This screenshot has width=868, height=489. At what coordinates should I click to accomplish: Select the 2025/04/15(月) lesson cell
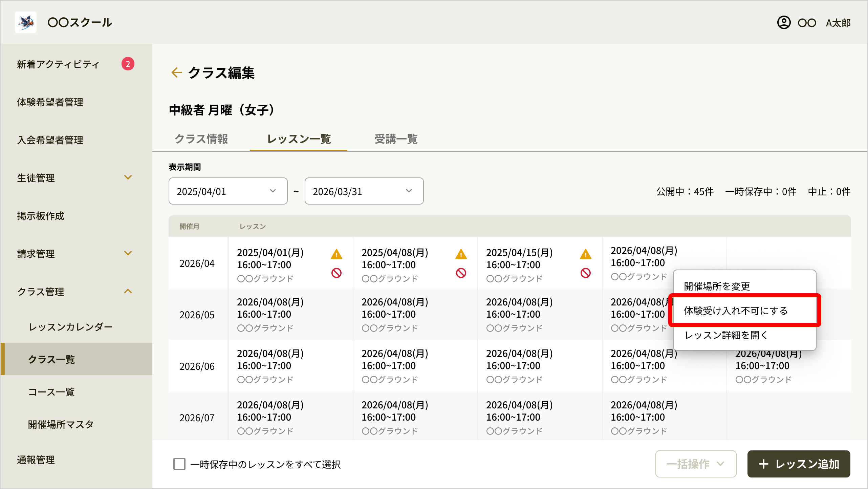click(x=540, y=263)
